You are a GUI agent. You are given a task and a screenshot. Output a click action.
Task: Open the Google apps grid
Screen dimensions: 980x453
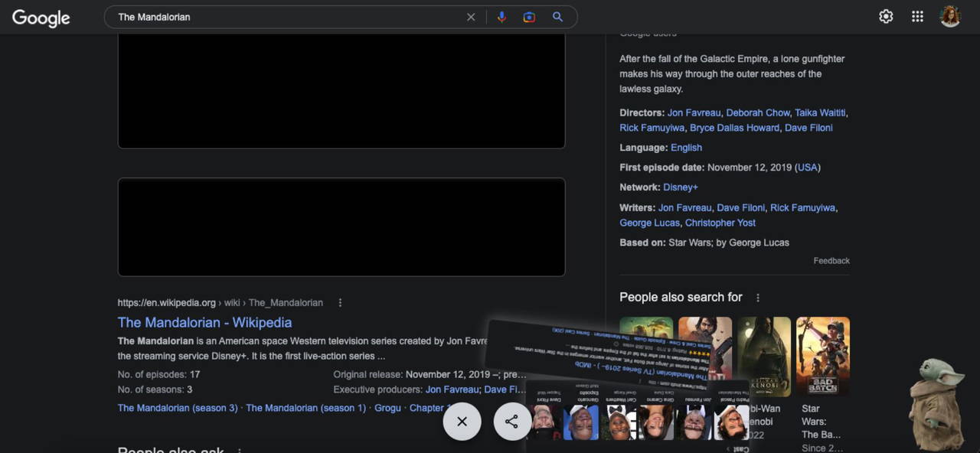click(x=917, y=17)
